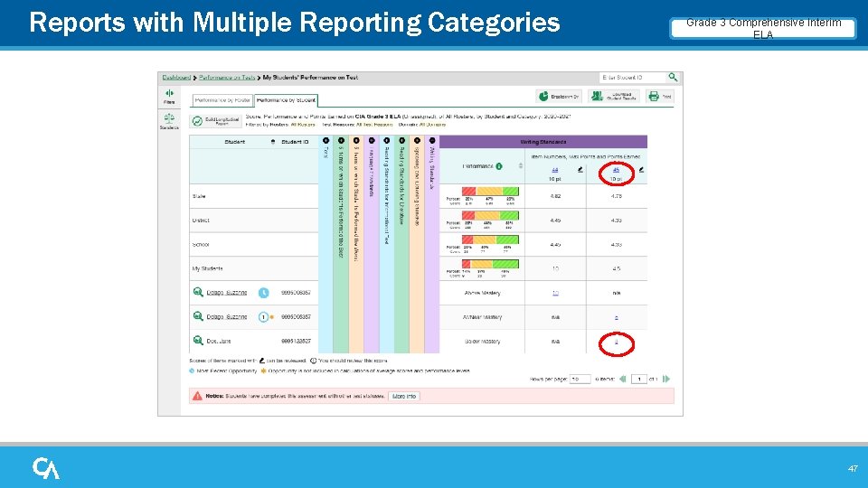This screenshot has width=868, height=488.
Task: Click student ID 9995123627
Action: tap(296, 342)
